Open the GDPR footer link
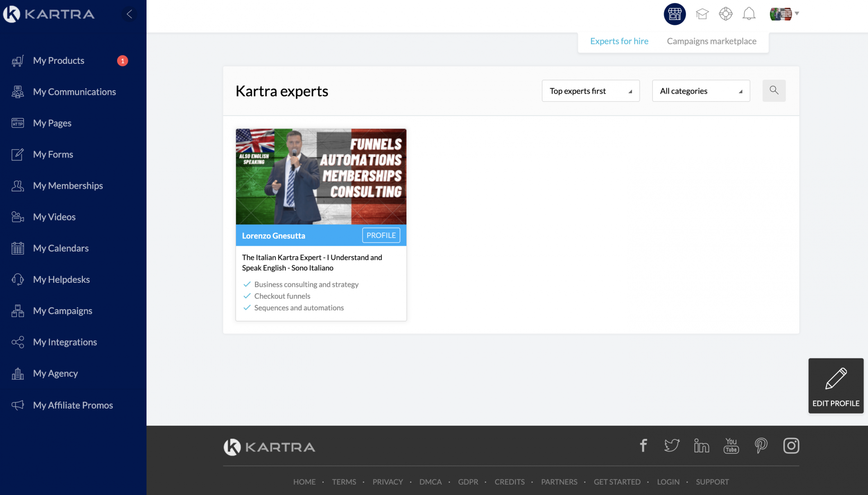Viewport: 868px width, 495px height. [467, 482]
